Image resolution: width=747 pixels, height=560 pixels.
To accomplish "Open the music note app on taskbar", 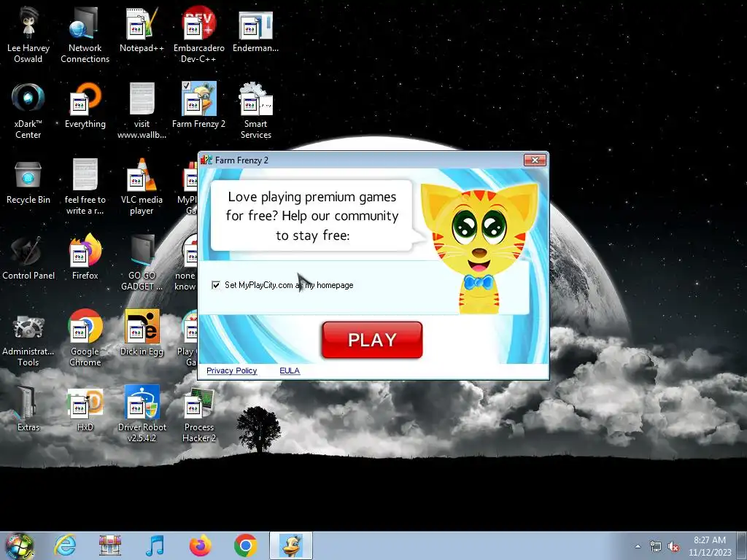I will point(155,545).
